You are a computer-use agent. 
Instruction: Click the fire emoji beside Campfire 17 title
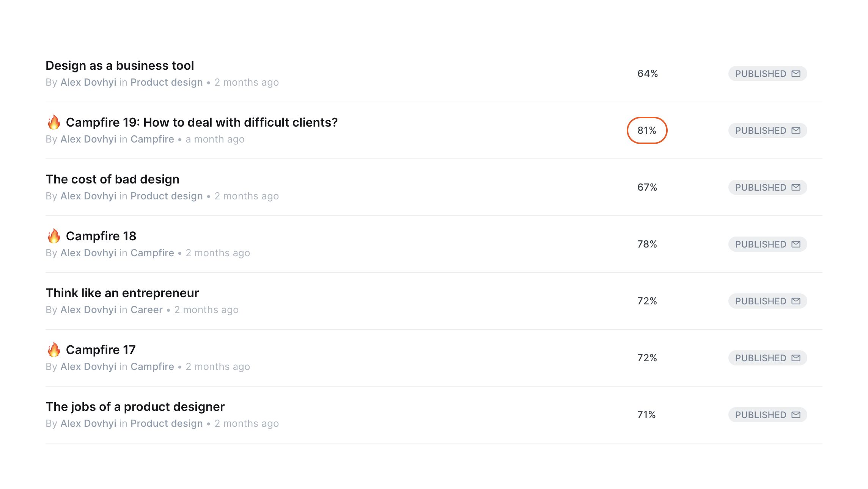54,350
